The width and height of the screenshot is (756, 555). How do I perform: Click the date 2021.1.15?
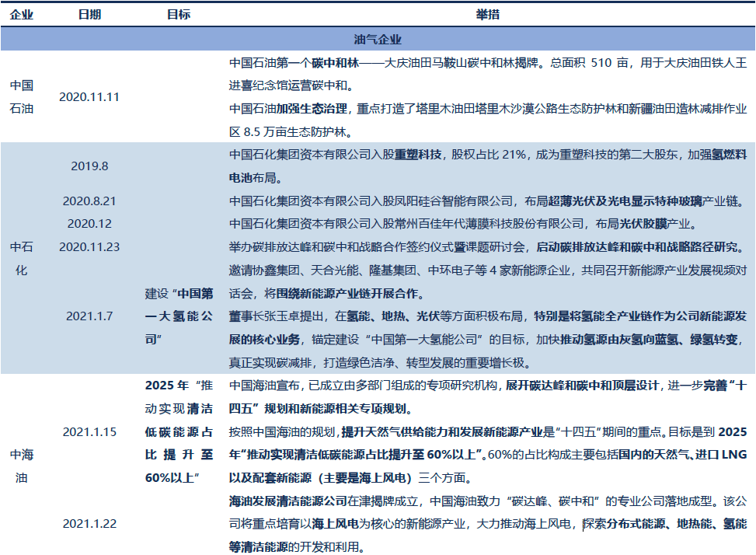pyautogui.click(x=89, y=432)
